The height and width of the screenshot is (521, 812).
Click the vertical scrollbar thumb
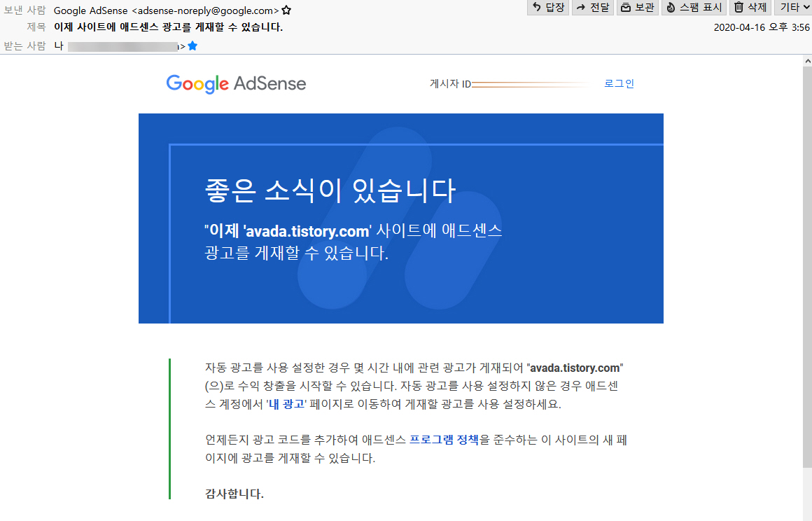pyautogui.click(x=807, y=267)
